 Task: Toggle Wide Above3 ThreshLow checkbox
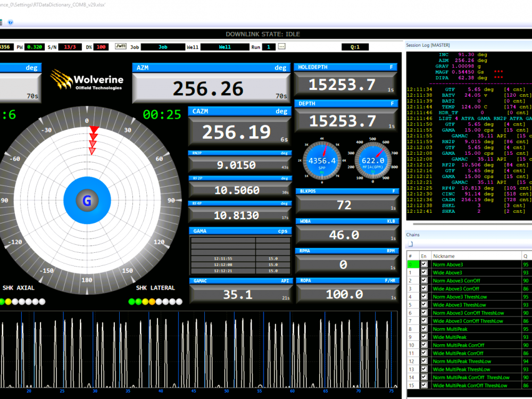[424, 305]
